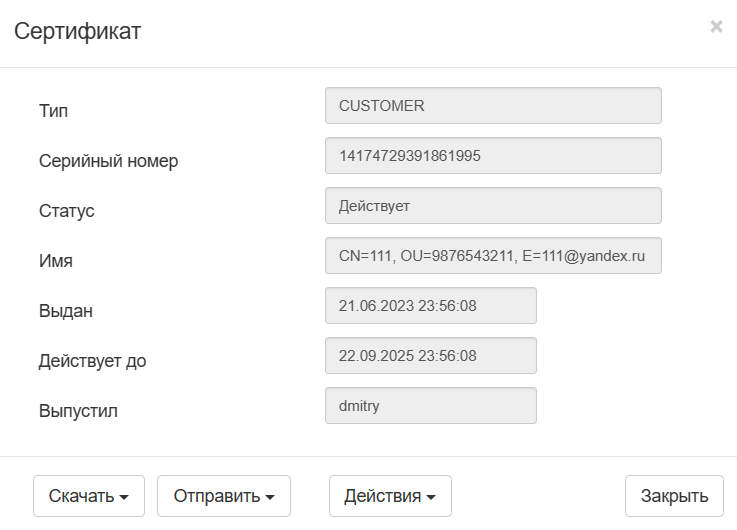The height and width of the screenshot is (530, 737).
Task: Click the Выпустил field showing dmitry
Action: click(430, 406)
